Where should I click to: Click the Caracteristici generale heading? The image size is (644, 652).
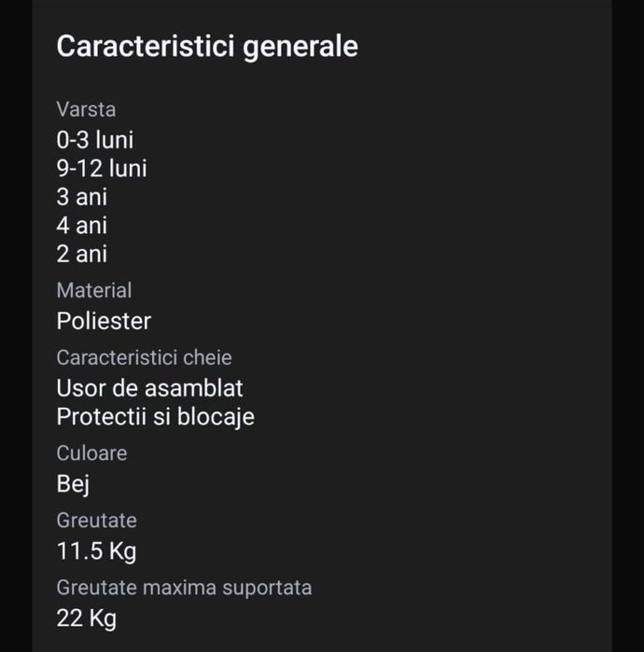[207, 47]
